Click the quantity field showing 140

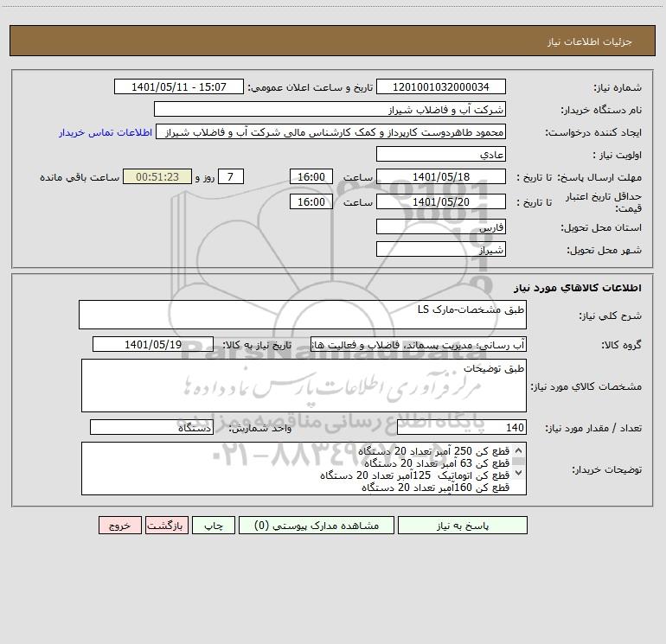click(462, 428)
